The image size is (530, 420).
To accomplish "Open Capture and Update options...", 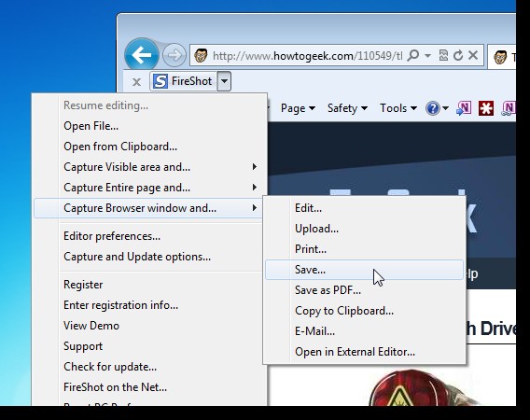I will (x=148, y=257).
